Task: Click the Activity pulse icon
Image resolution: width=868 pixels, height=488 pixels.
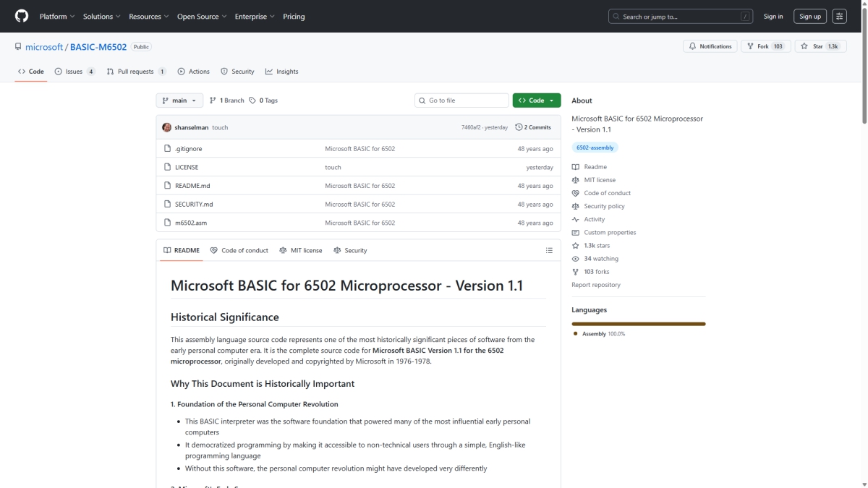Action: pyautogui.click(x=576, y=219)
